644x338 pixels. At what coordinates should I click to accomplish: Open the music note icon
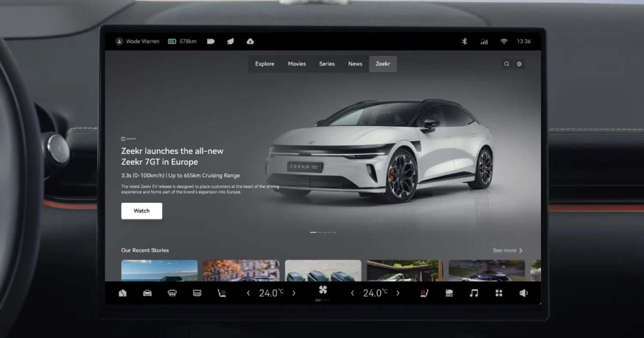pyautogui.click(x=474, y=293)
